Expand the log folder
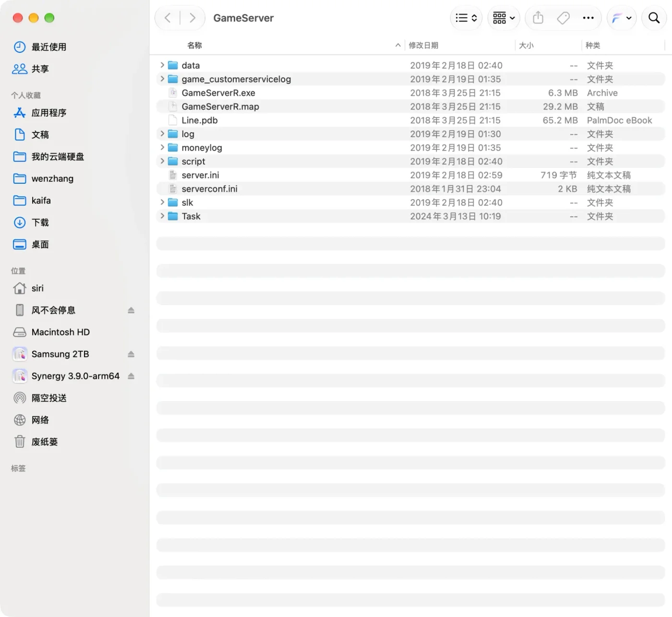The width and height of the screenshot is (672, 617). (162, 134)
